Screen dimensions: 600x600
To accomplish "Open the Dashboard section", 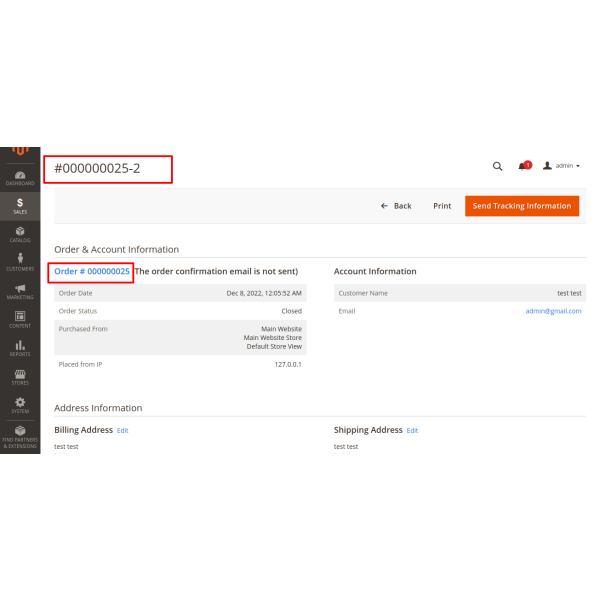I will tap(20, 177).
